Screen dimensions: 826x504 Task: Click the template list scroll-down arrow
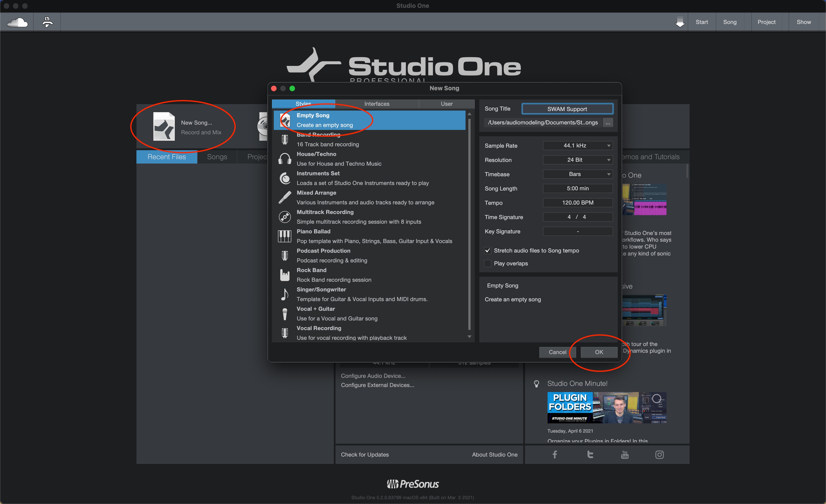[x=469, y=337]
